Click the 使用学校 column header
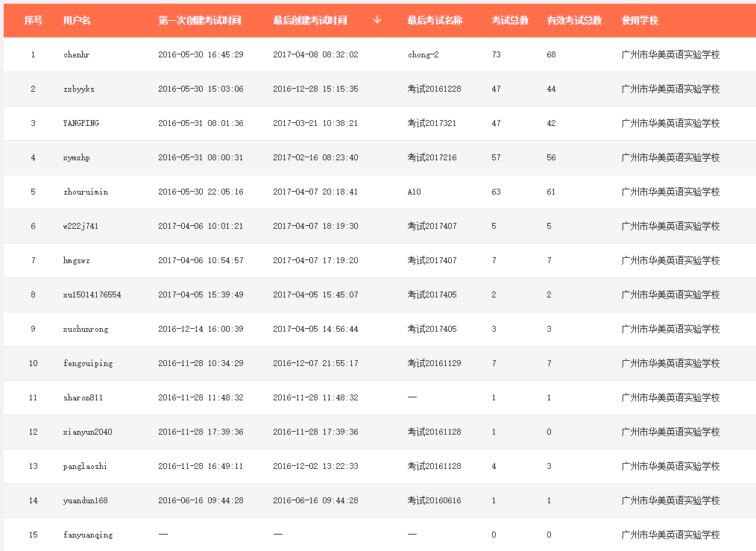The width and height of the screenshot is (756, 551). [x=640, y=20]
